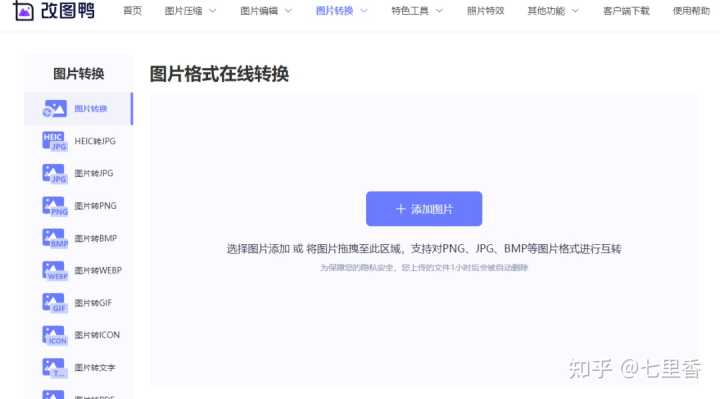Open the 图片转换 top menu

[x=335, y=11]
